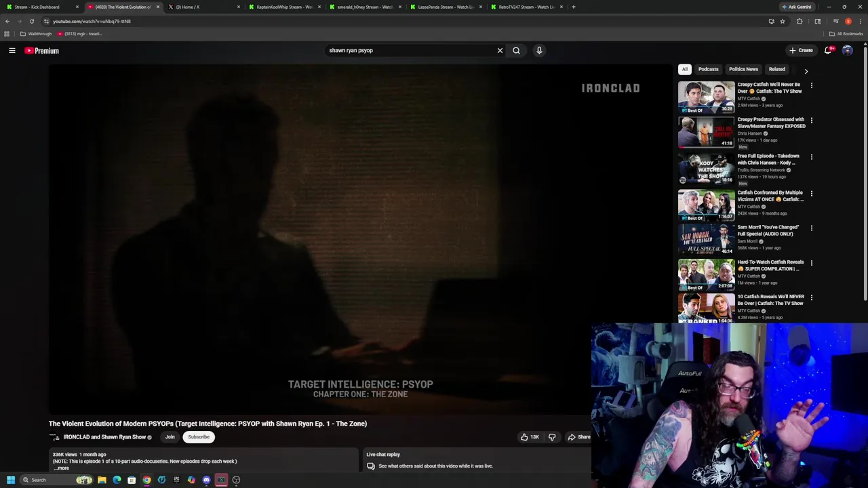
Task: Bookmark this page with the star icon
Action: pyautogui.click(x=783, y=21)
